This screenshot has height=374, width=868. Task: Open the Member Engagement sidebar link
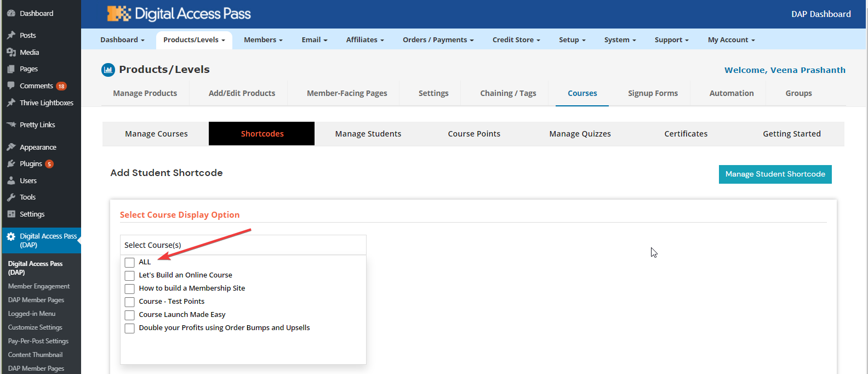click(39, 286)
